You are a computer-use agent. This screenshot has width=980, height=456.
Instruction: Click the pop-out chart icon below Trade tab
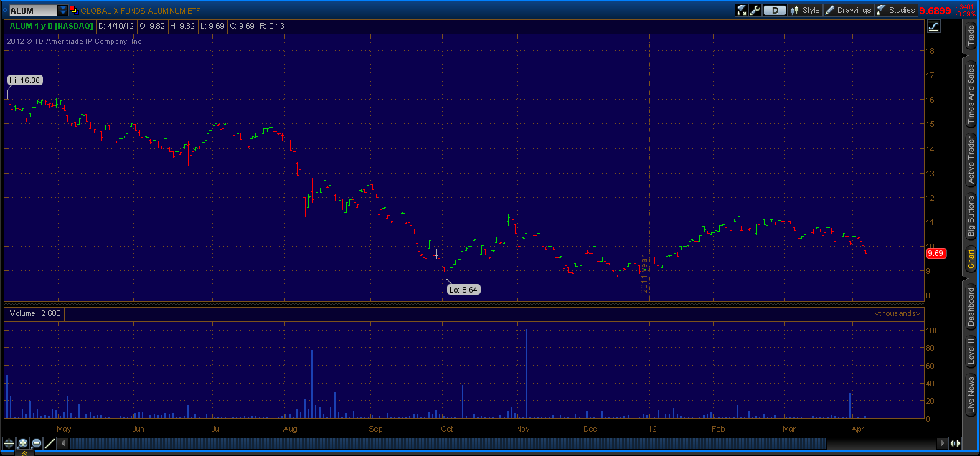[x=934, y=27]
